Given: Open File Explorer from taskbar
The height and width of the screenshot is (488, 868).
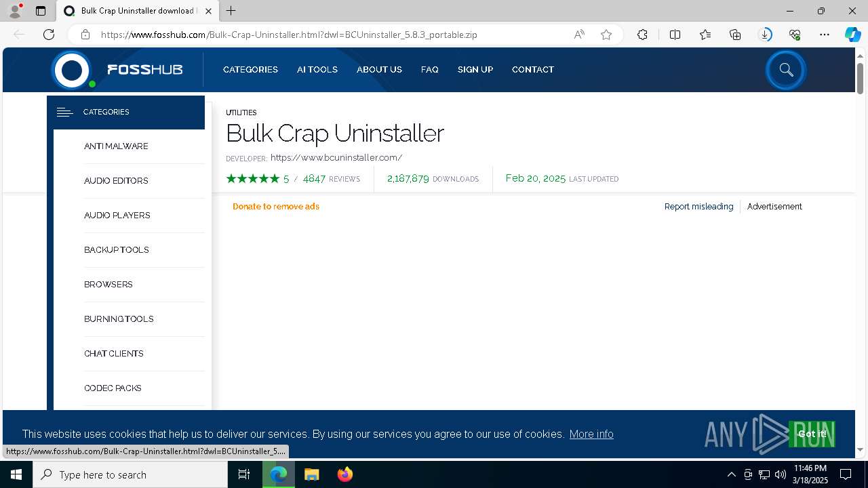Looking at the screenshot, I should click(311, 474).
